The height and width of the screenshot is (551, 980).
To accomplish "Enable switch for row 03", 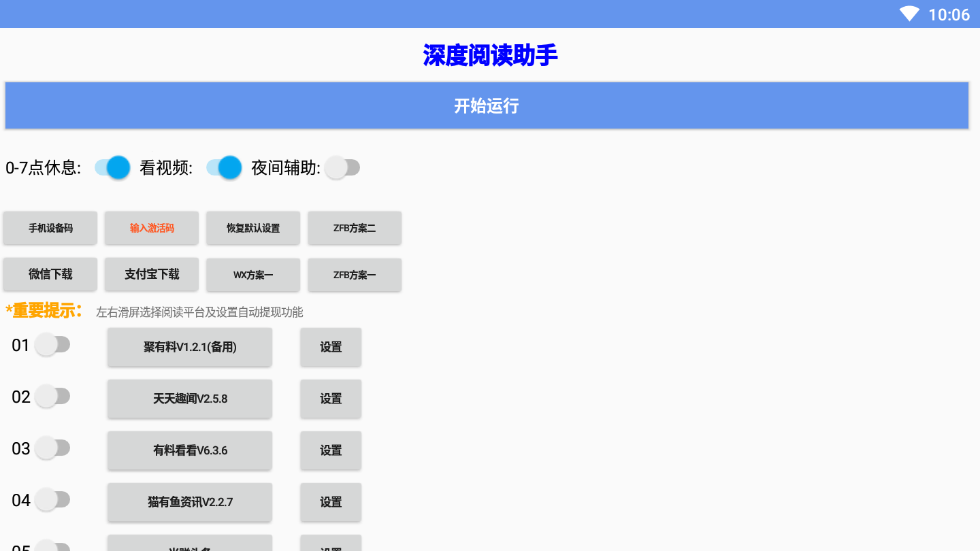I will [52, 448].
